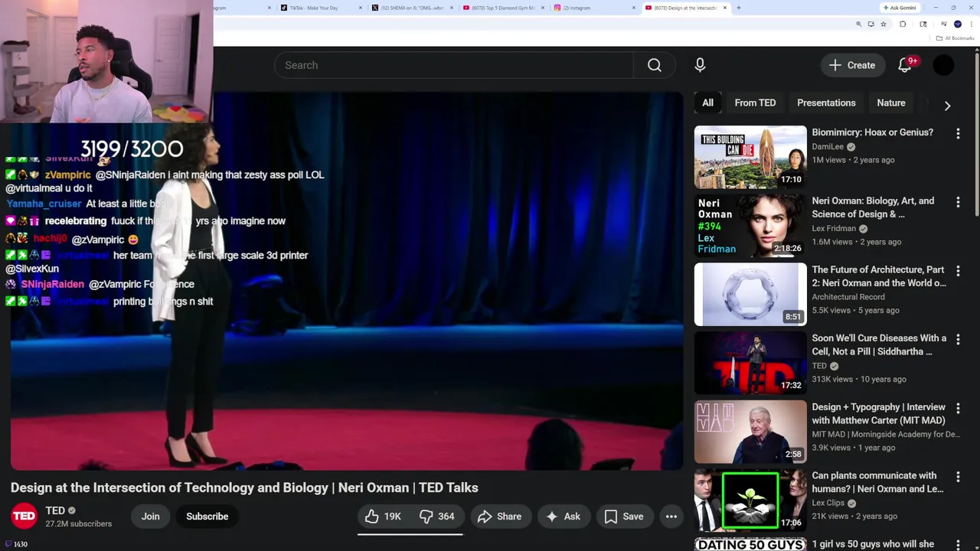
Task: Subscribe to the TED channel
Action: click(207, 517)
